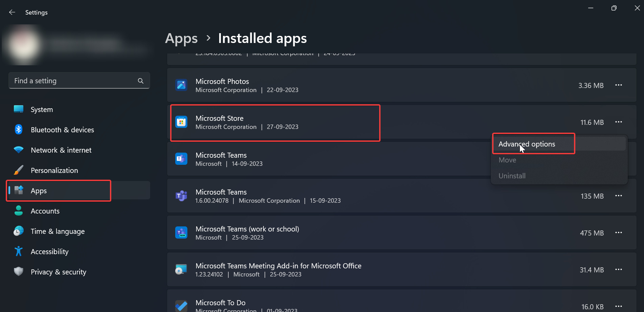Click the 16.0 KB size value
The image size is (644, 312).
point(593,307)
